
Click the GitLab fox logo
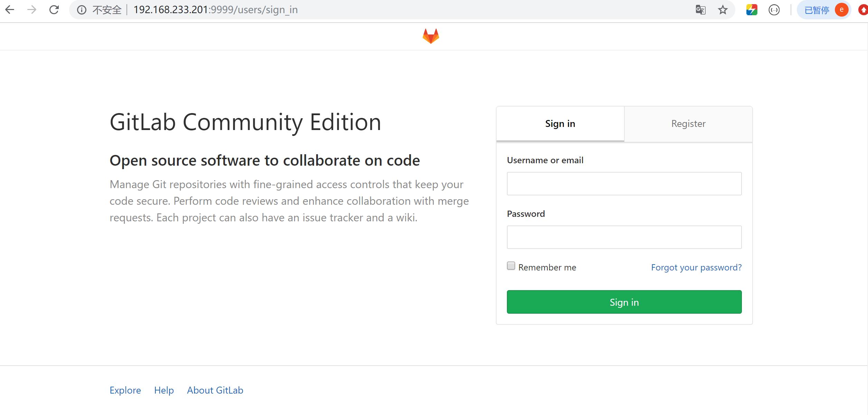pyautogui.click(x=431, y=36)
